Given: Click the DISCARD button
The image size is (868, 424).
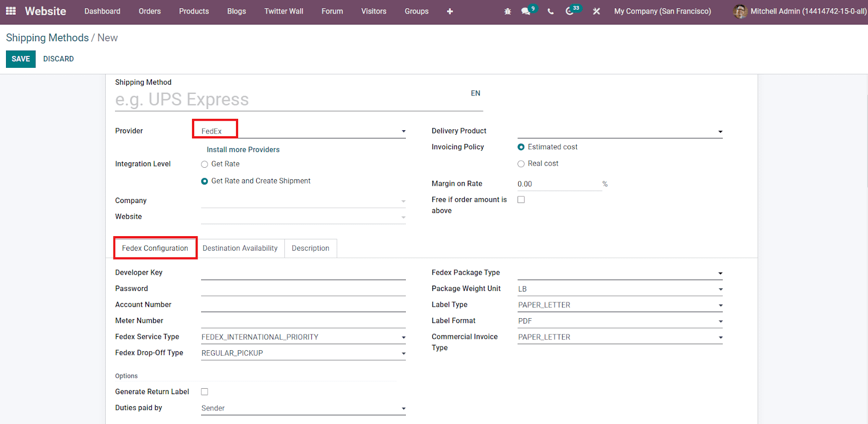Looking at the screenshot, I should (x=59, y=59).
